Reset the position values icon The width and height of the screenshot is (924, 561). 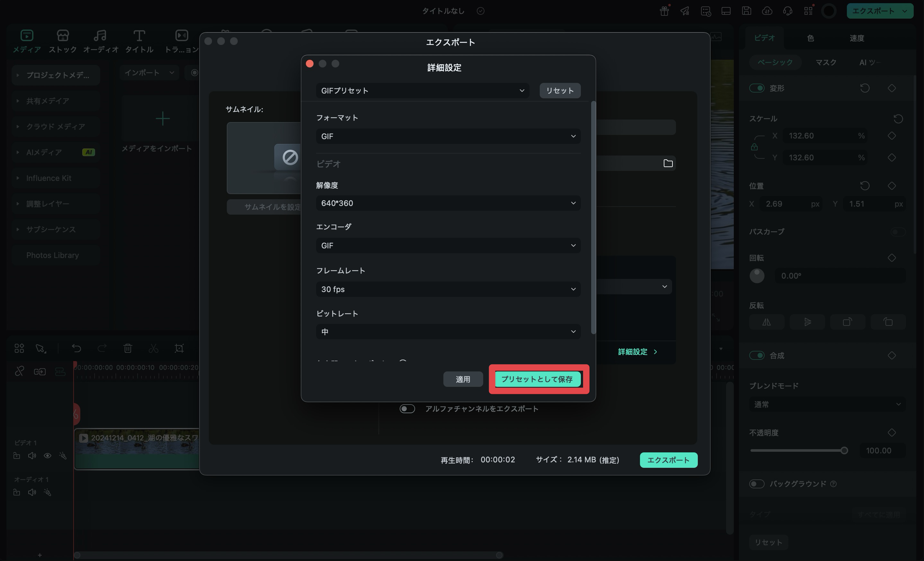(x=865, y=186)
